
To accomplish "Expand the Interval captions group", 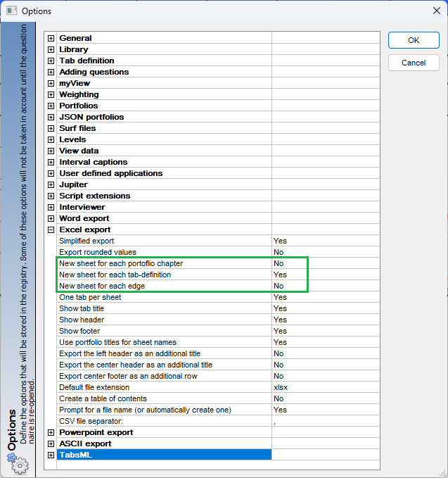I will point(51,162).
